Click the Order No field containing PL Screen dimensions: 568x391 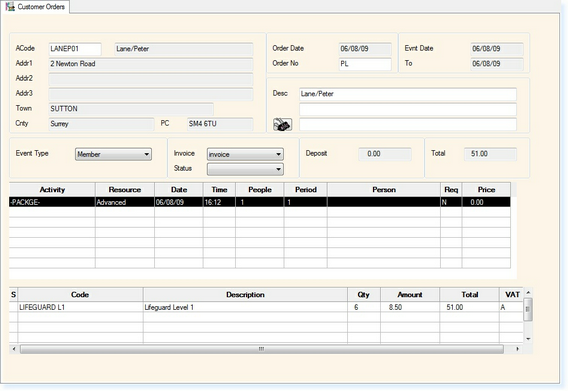coord(365,64)
